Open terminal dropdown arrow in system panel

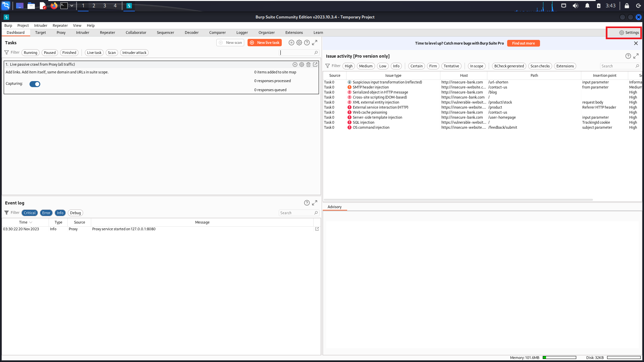coord(72,6)
